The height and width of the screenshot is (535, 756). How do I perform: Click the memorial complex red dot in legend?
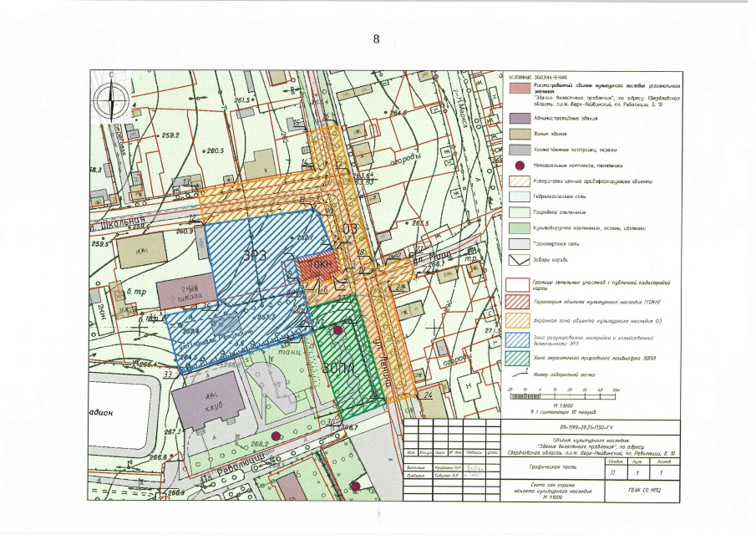(x=515, y=166)
